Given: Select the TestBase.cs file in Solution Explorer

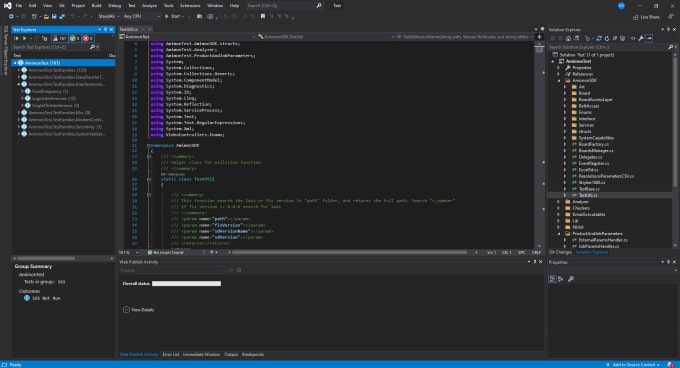Looking at the screenshot, I should 589,189.
